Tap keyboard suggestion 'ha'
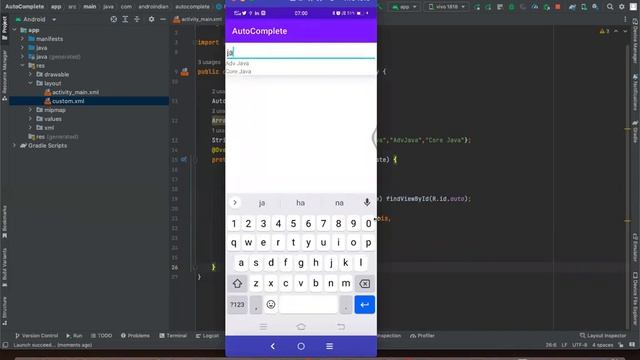The width and height of the screenshot is (640, 360). [300, 203]
